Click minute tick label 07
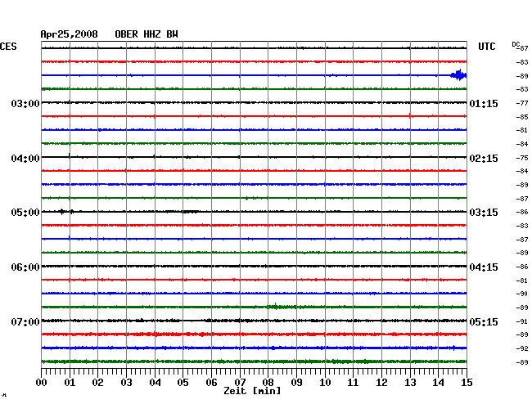 pyautogui.click(x=240, y=383)
